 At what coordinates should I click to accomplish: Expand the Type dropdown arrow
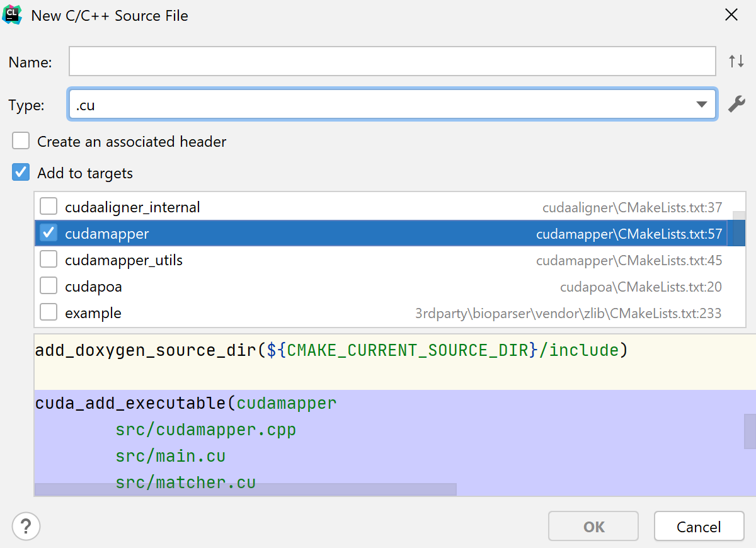701,105
